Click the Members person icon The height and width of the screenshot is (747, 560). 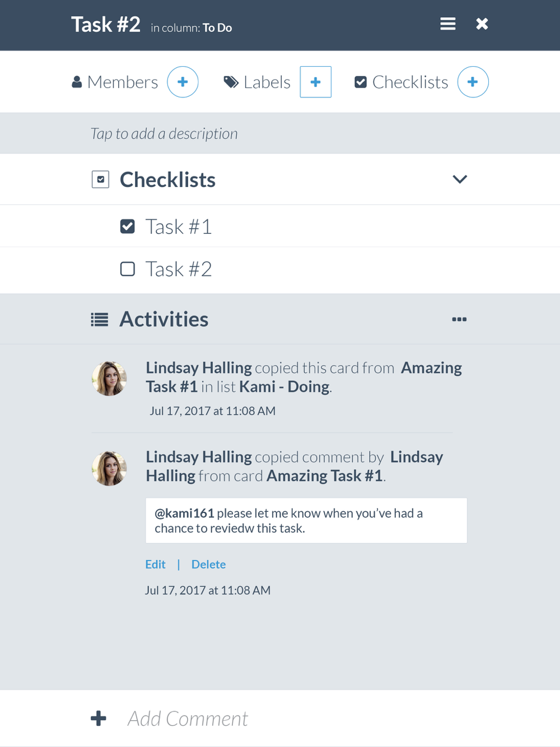pyautogui.click(x=77, y=82)
